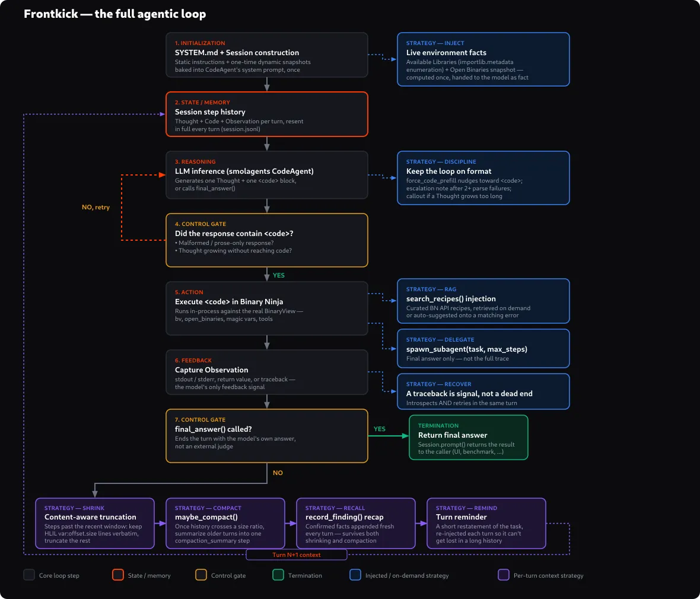
Task: Click the Core loop step legend swatch
Action: [x=29, y=575]
